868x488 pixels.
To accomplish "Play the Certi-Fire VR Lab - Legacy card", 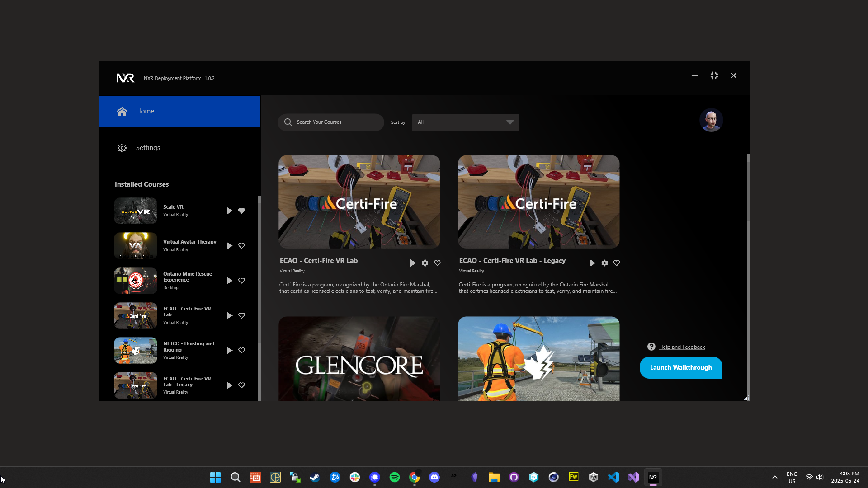I will [x=592, y=263].
